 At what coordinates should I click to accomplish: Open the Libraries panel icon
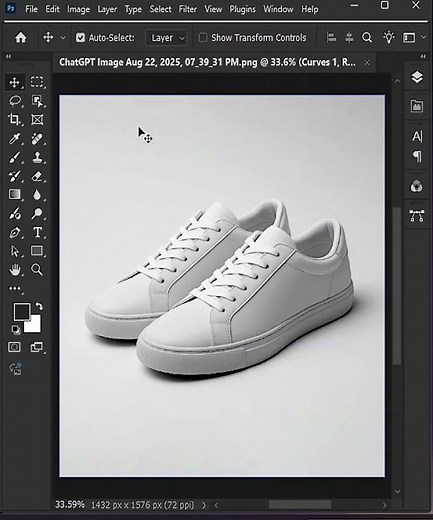417,107
